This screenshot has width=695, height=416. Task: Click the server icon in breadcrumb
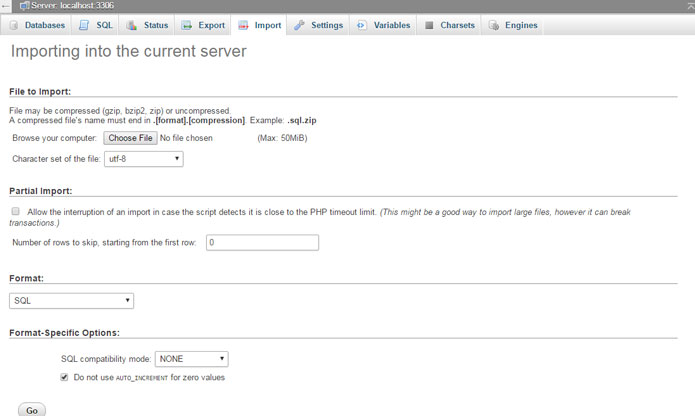[x=25, y=6]
